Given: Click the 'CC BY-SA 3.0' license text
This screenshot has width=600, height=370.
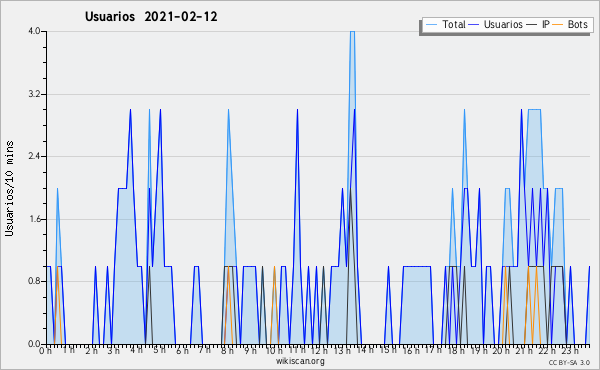Looking at the screenshot, I should (x=569, y=362).
